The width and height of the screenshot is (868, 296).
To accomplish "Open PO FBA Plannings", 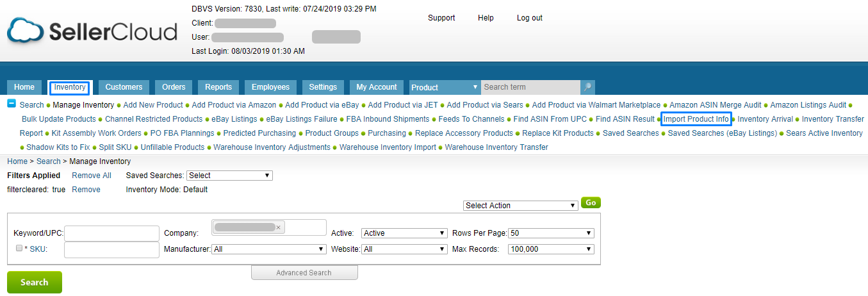I will 183,133.
